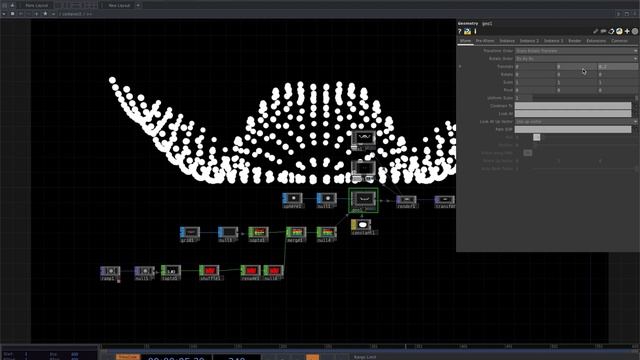Show operator info 'i' icon
Image resolution: width=640 pixels, height=360 pixels.
click(x=475, y=31)
